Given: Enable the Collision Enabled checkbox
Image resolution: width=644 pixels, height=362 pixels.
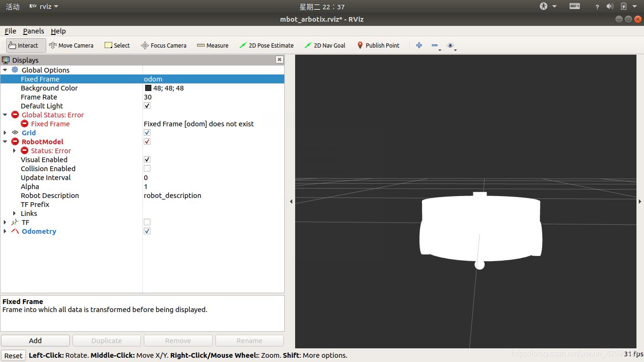Looking at the screenshot, I should coord(147,168).
